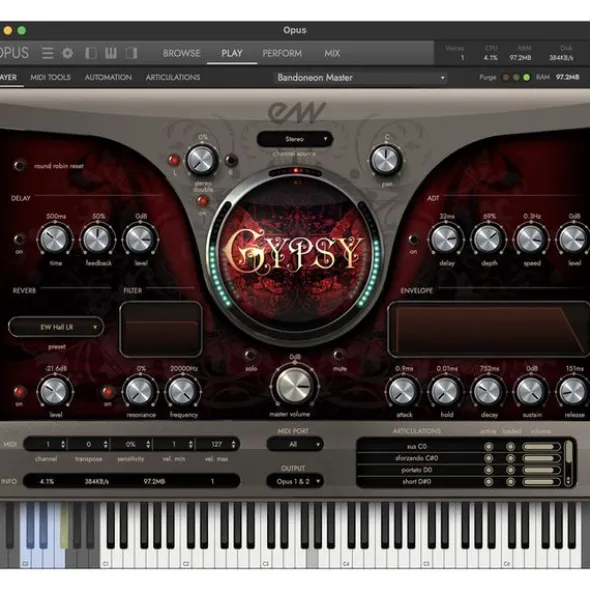
Task: Open the hamburger main menu icon
Action: click(48, 53)
